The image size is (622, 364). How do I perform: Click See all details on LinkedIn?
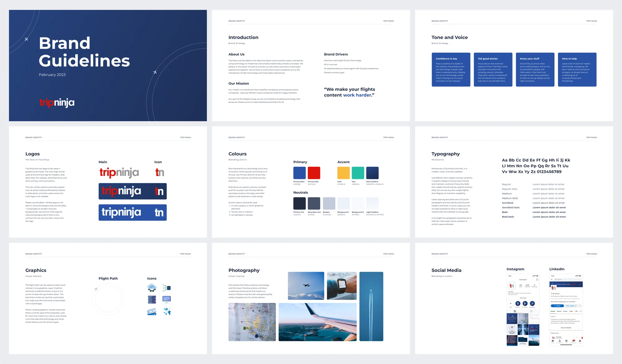[x=566, y=328]
